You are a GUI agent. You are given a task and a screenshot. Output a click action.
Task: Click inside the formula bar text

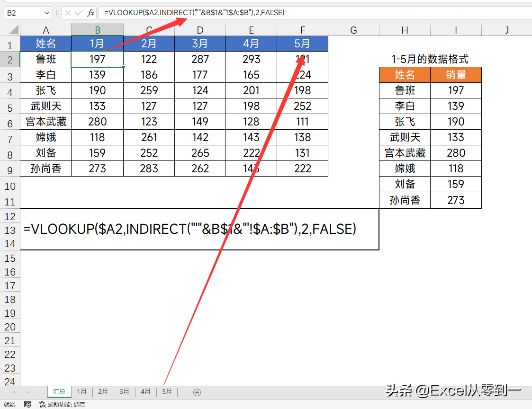(x=194, y=13)
